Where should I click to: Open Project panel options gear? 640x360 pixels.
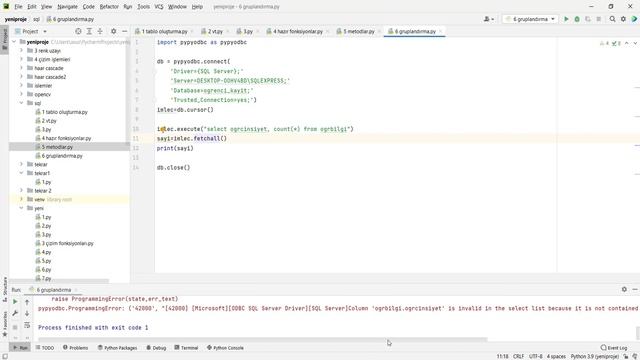113,31
